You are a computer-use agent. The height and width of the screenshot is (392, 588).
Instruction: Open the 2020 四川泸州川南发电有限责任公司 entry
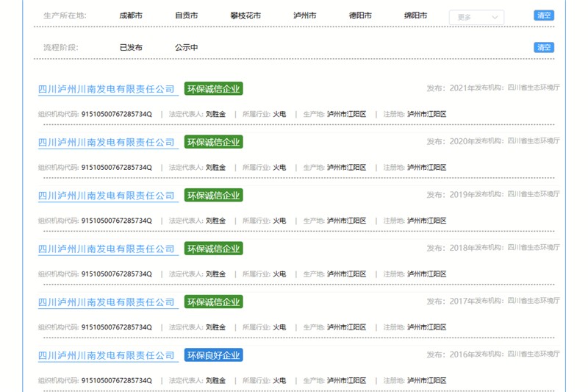pos(107,142)
